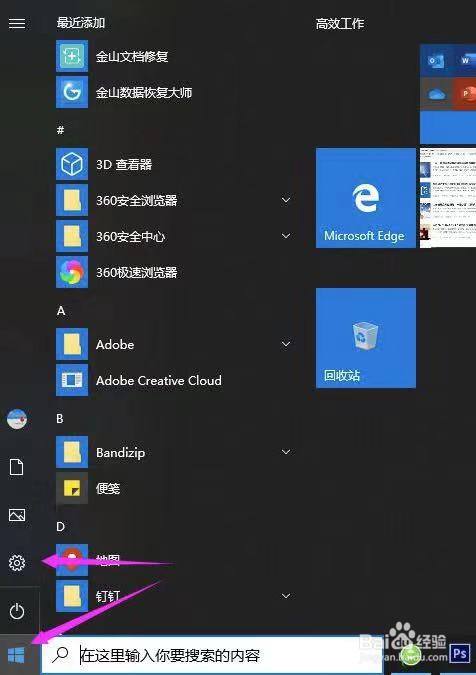
Task: Open Settings gear icon
Action: click(17, 563)
